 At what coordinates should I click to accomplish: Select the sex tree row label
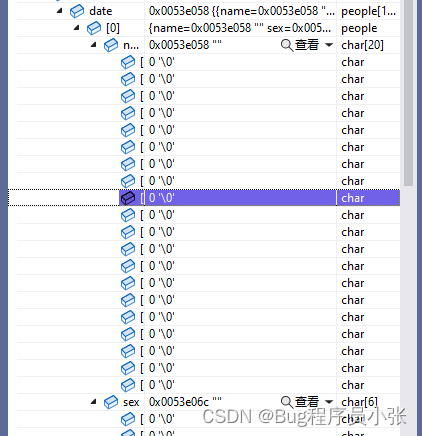(x=131, y=402)
